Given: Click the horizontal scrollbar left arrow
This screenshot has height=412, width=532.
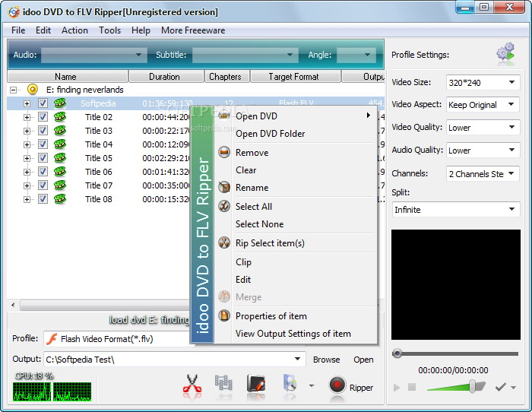Looking at the screenshot, I should coord(13,305).
